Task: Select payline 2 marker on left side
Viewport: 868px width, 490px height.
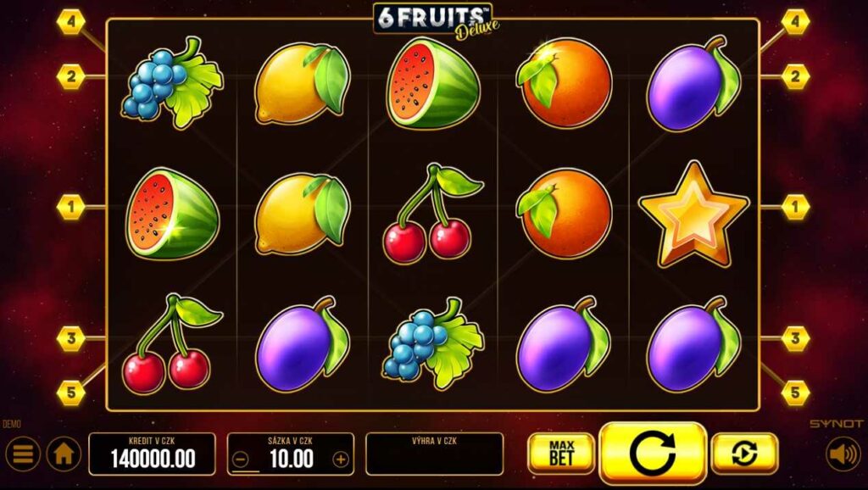Action: pos(71,77)
